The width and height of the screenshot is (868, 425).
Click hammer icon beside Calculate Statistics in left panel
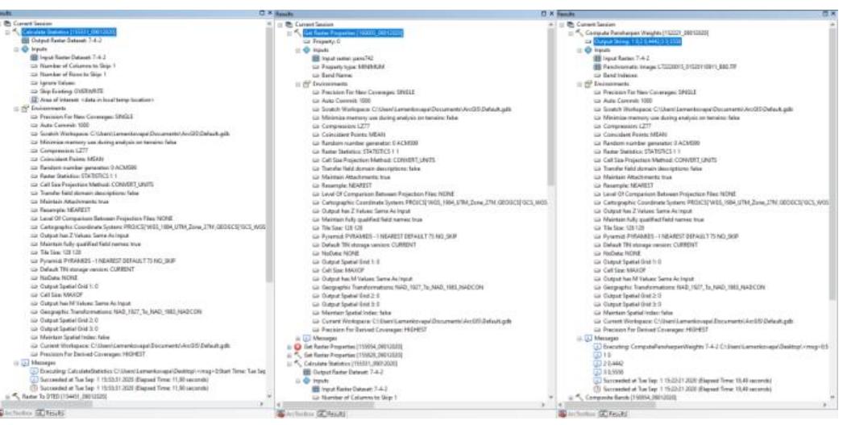click(x=15, y=32)
